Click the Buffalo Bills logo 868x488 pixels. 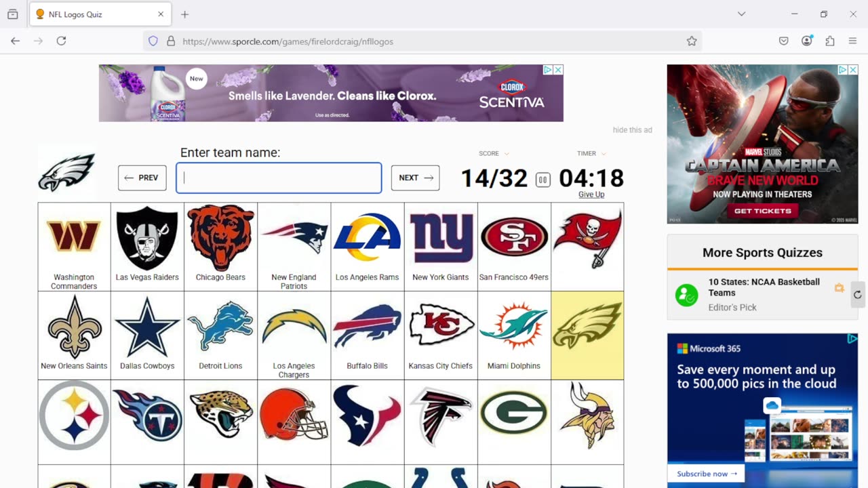point(368,327)
